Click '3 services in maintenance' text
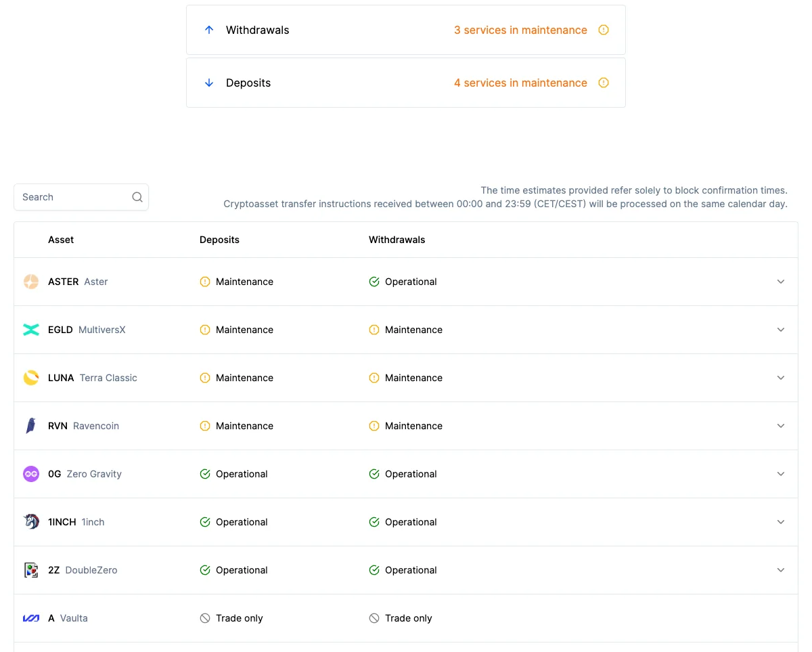The image size is (812, 652). tap(520, 30)
